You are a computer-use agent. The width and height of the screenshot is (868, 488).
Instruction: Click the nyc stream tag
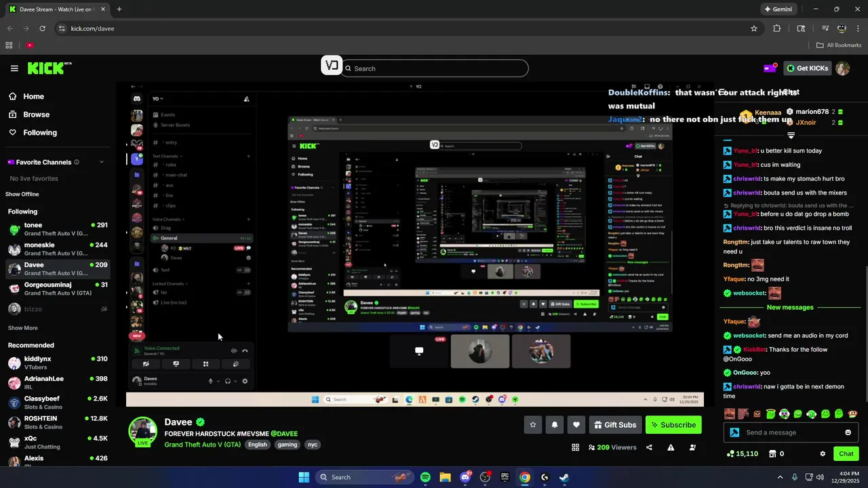click(313, 445)
